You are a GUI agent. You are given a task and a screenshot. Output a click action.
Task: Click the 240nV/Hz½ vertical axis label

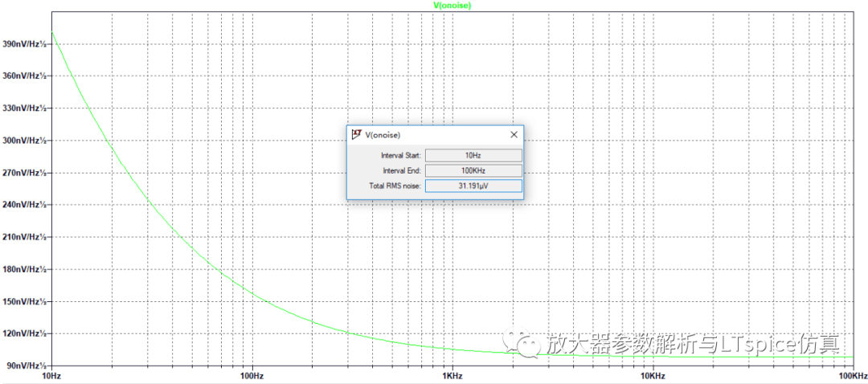(x=24, y=205)
